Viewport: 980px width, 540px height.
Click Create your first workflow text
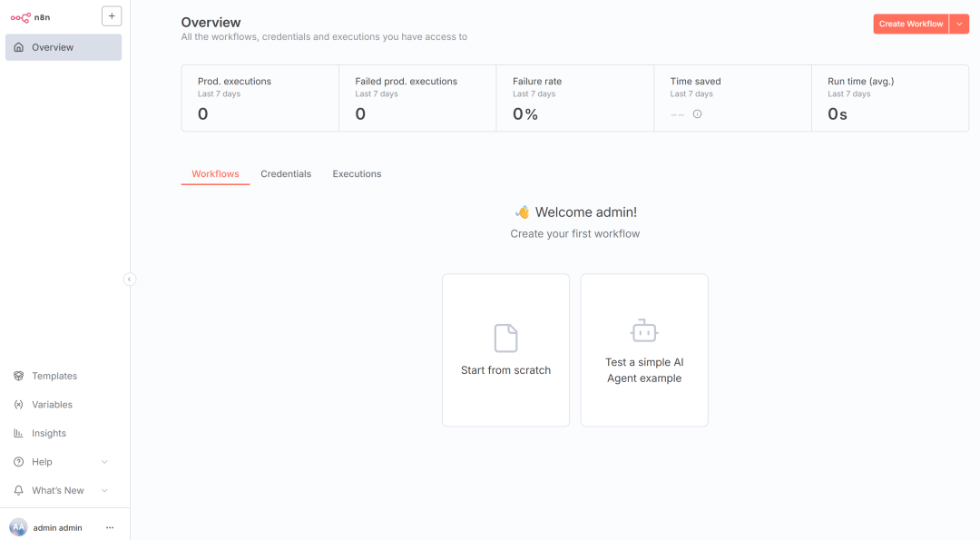pos(575,234)
